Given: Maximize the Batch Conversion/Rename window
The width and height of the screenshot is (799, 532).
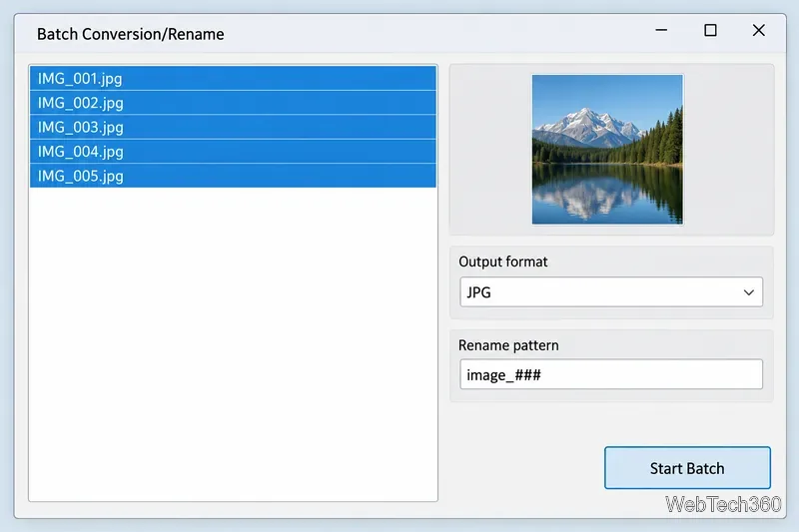Looking at the screenshot, I should tap(710, 31).
